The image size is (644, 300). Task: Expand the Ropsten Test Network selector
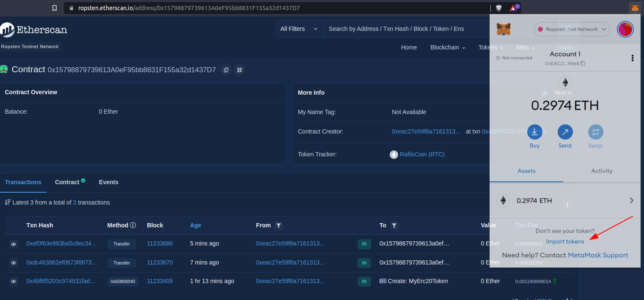572,29
